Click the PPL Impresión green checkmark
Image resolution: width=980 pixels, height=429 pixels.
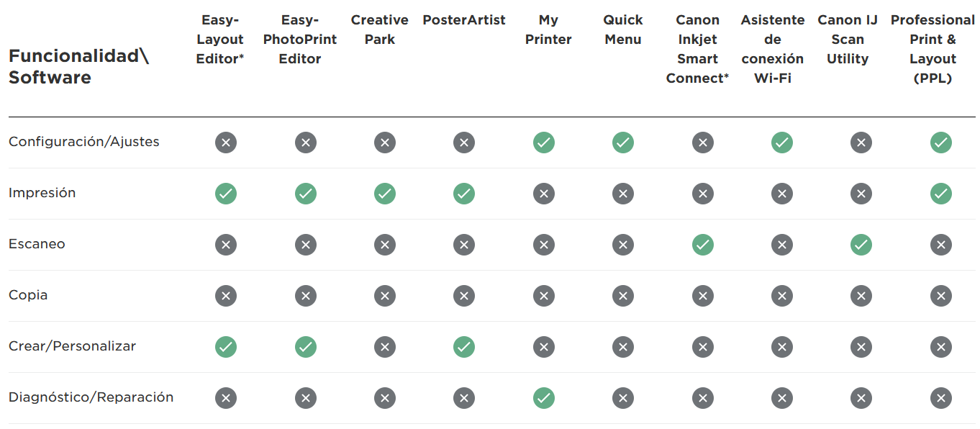[x=941, y=194]
